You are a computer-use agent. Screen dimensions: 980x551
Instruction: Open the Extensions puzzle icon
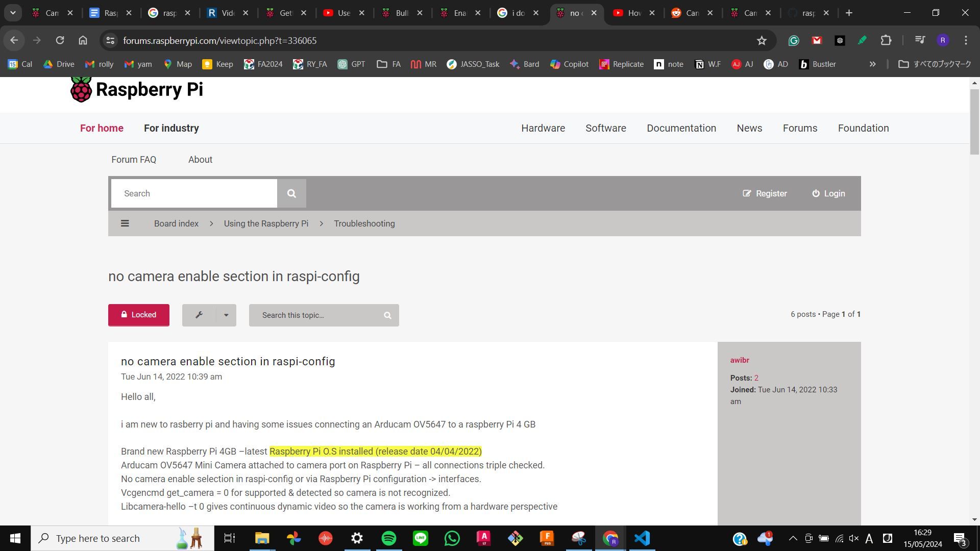pos(886,40)
